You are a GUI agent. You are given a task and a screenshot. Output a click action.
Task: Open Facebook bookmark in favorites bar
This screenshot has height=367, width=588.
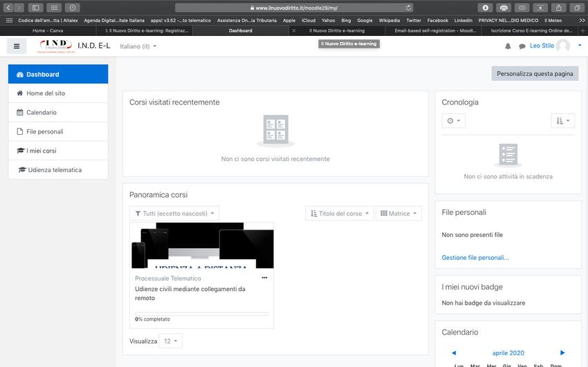438,21
